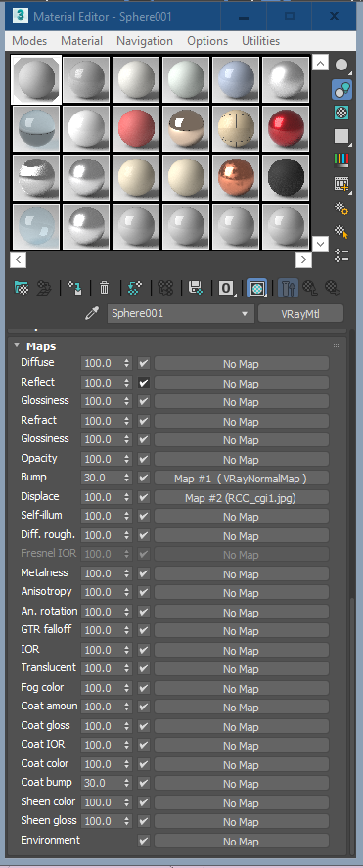This screenshot has height=868, width=363.
Task: Click the Diffuse amount spinner arrows
Action: pyautogui.click(x=127, y=364)
